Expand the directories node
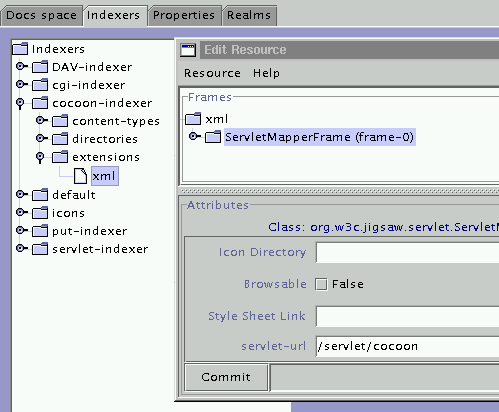 [x=42, y=138]
